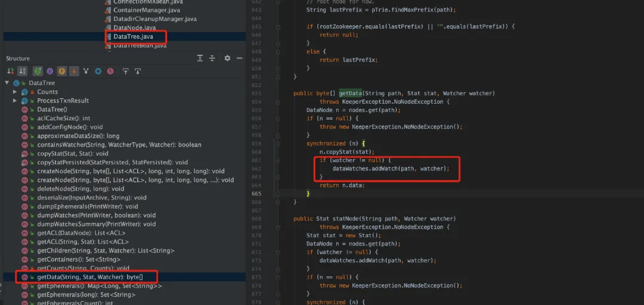This screenshot has width=644, height=305.
Task: Collapse All in the Structure panel header
Action: [x=212, y=58]
